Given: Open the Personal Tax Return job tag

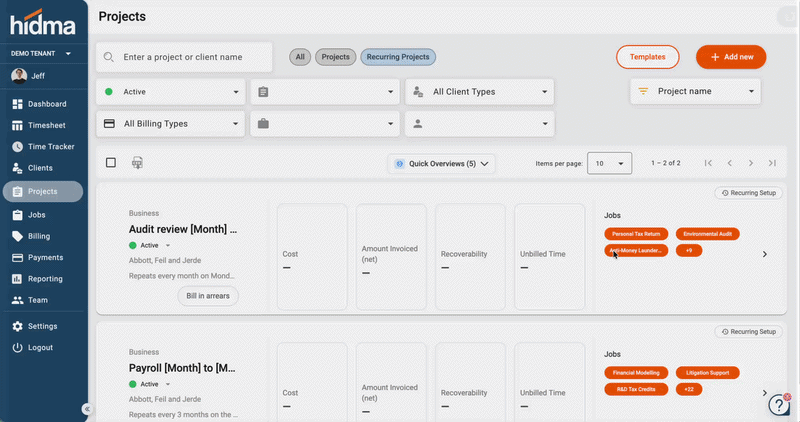Looking at the screenshot, I should [x=636, y=234].
